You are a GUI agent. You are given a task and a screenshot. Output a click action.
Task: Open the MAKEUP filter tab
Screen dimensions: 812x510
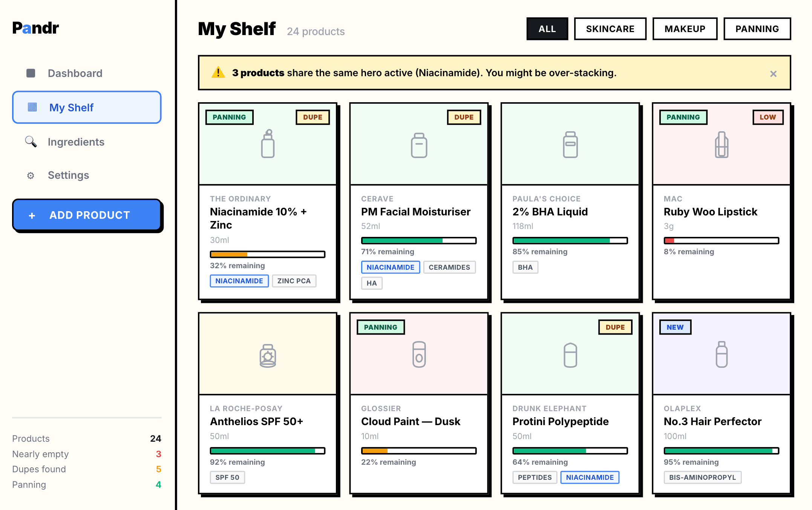pyautogui.click(x=685, y=28)
